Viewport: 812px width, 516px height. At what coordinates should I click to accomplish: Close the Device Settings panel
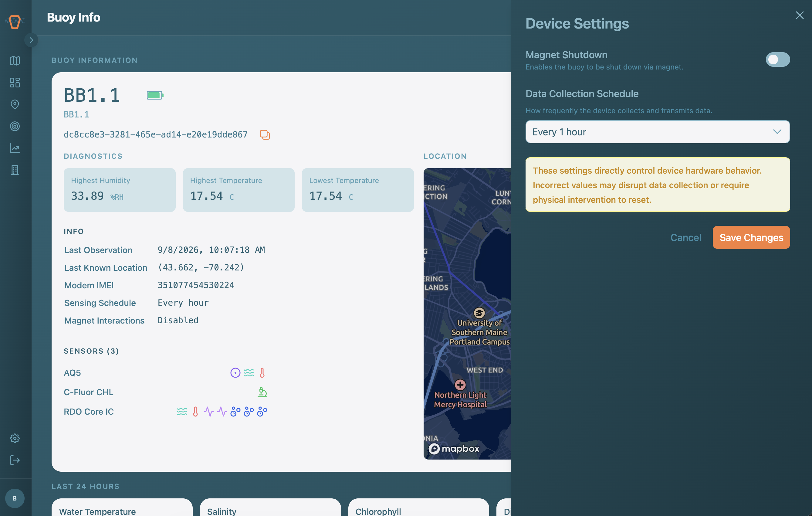click(x=800, y=15)
